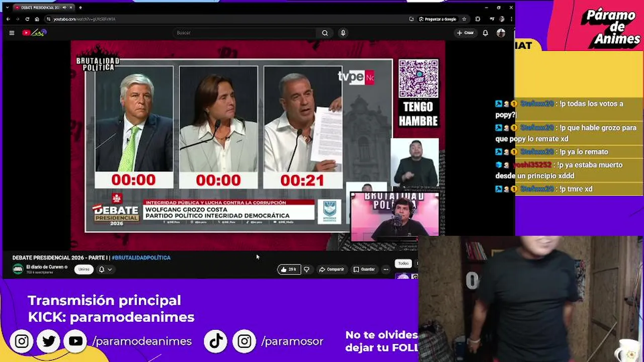
Task: Open Twitter icon in overlay footer
Action: coord(49,341)
